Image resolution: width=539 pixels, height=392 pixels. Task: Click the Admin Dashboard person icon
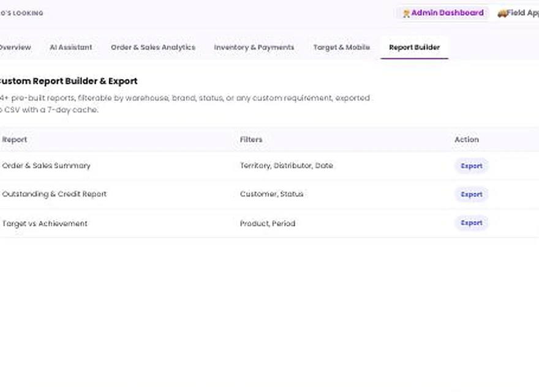click(x=406, y=13)
